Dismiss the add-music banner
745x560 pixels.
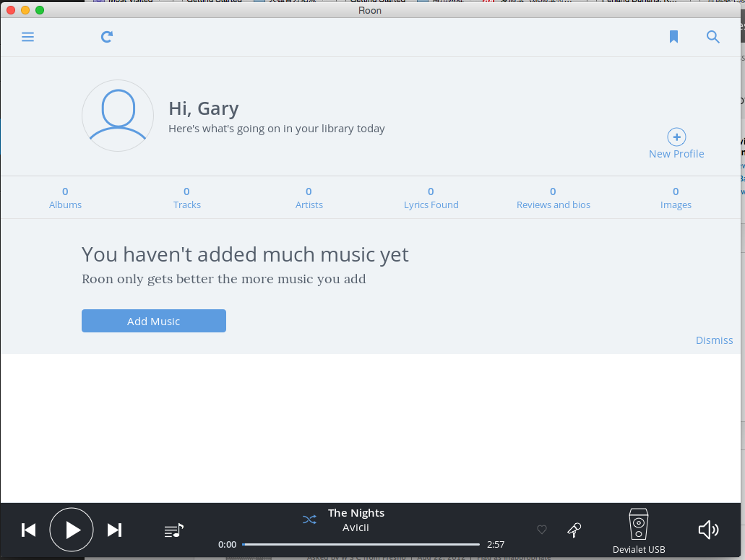(x=714, y=340)
